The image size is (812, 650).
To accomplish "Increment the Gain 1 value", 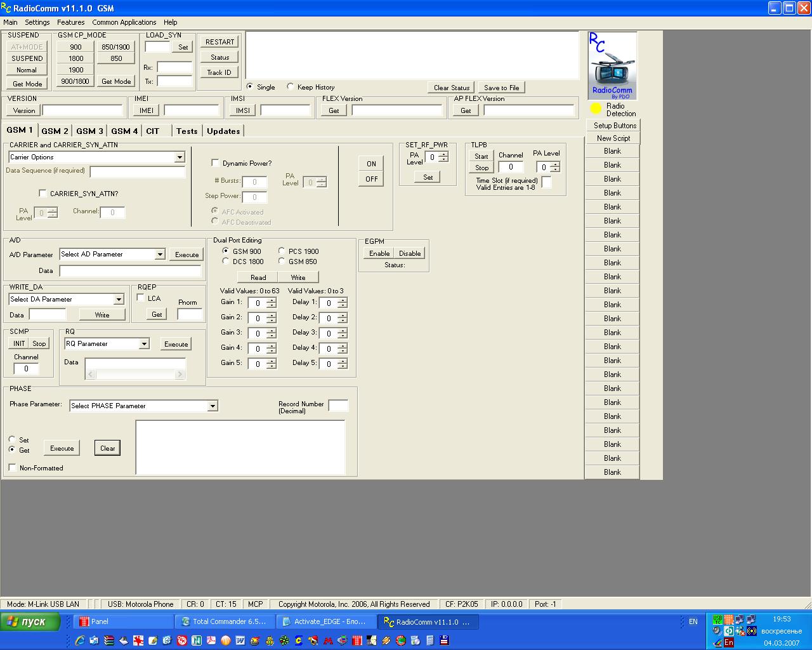I will click(272, 300).
